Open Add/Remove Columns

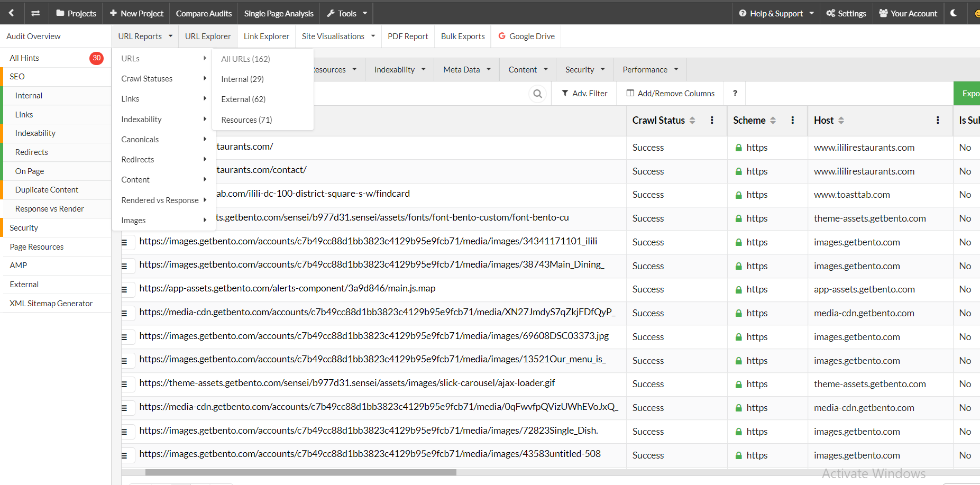click(670, 94)
